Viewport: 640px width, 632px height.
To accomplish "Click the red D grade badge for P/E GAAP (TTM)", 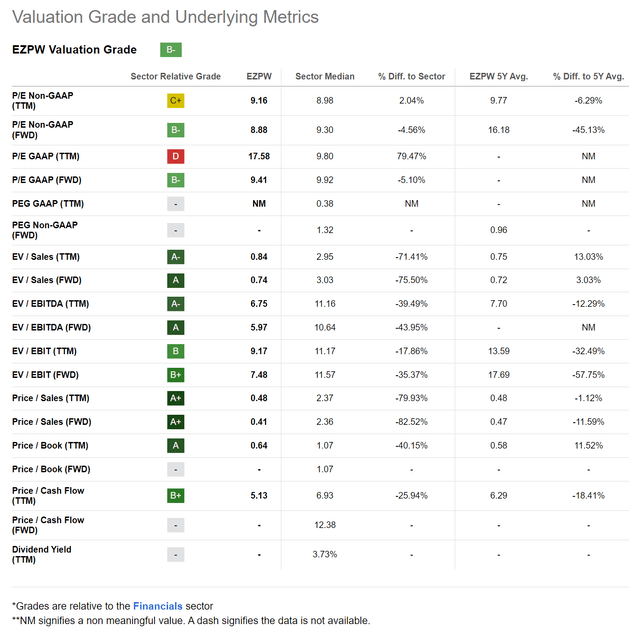I will click(176, 156).
